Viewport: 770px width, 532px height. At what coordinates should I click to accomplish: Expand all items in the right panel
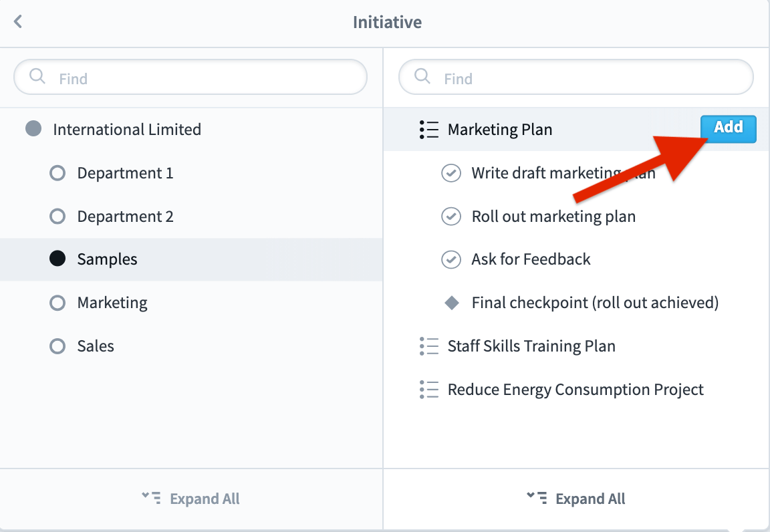575,499
